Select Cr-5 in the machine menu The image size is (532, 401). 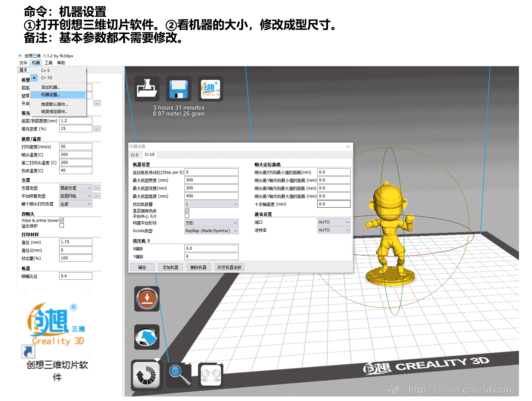(x=58, y=70)
